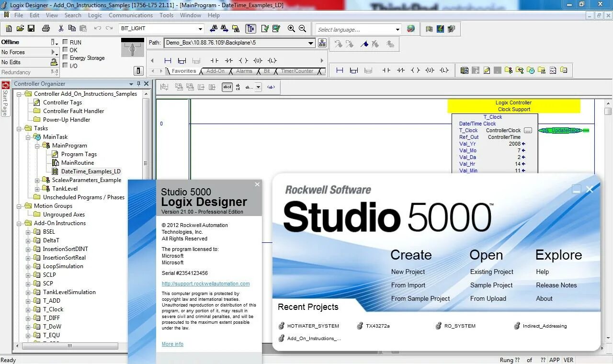
Task: Click the Verify Routine icon
Action: click(265, 29)
